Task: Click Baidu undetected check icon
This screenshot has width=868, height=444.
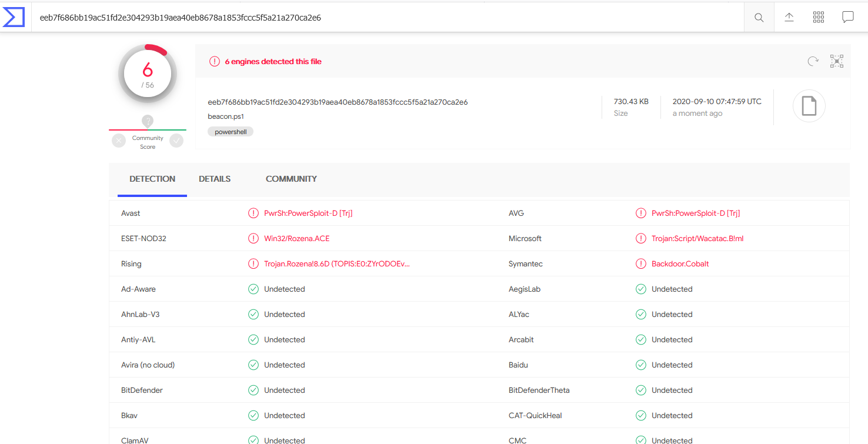Action: pos(641,365)
